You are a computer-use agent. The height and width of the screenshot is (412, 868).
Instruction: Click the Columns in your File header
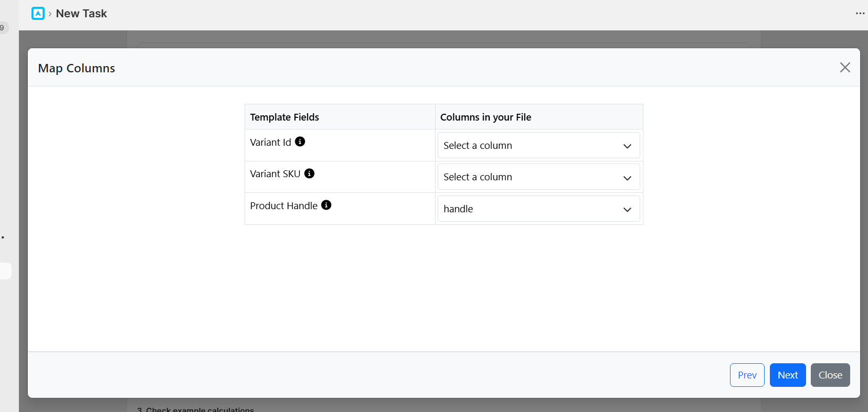(485, 117)
